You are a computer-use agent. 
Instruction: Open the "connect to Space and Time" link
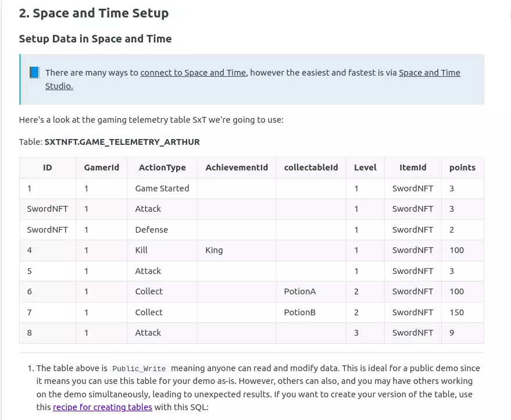[193, 73]
